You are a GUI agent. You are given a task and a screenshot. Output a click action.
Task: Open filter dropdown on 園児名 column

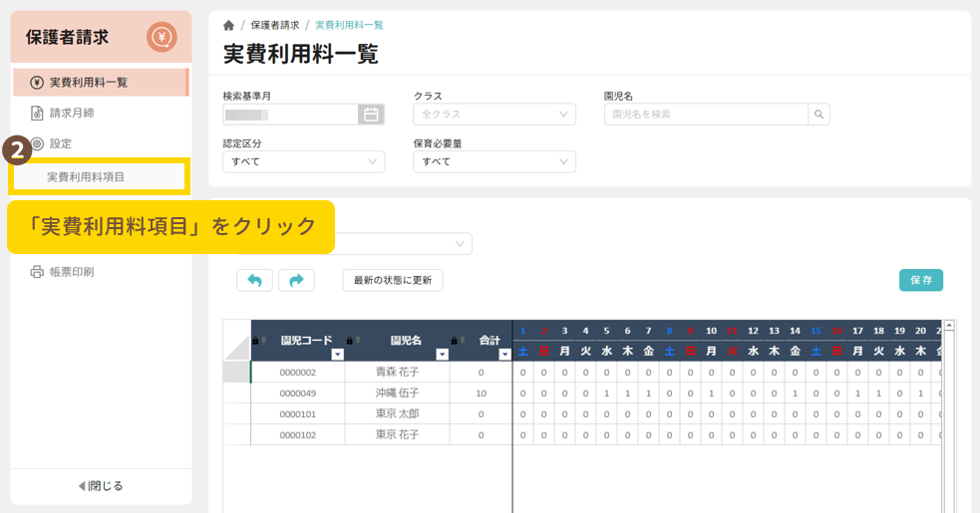(442, 354)
